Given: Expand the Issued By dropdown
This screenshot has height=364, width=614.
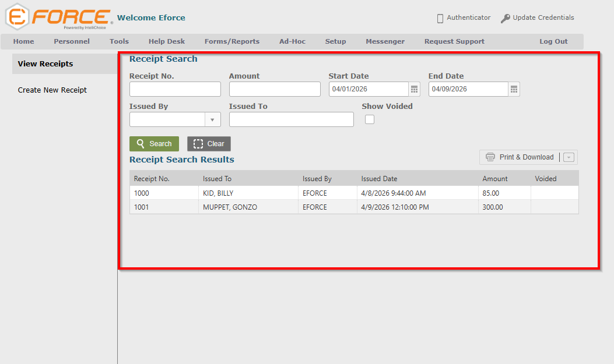Looking at the screenshot, I should tap(212, 119).
